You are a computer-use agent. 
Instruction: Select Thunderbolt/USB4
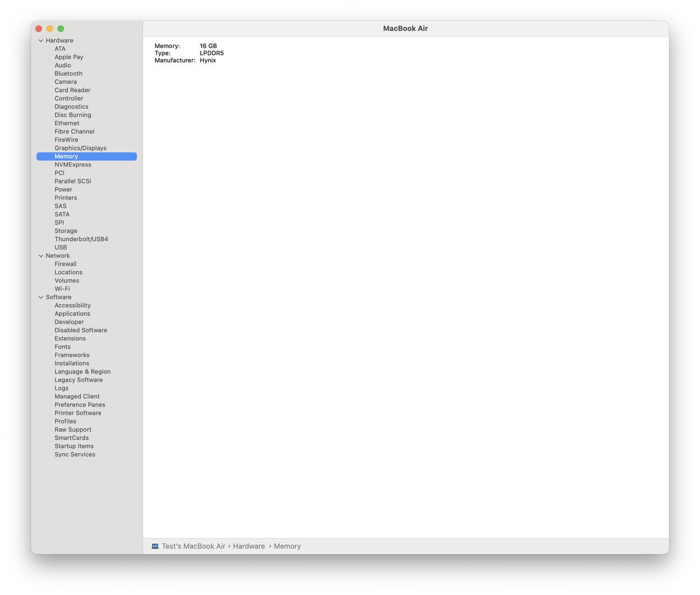[81, 239]
